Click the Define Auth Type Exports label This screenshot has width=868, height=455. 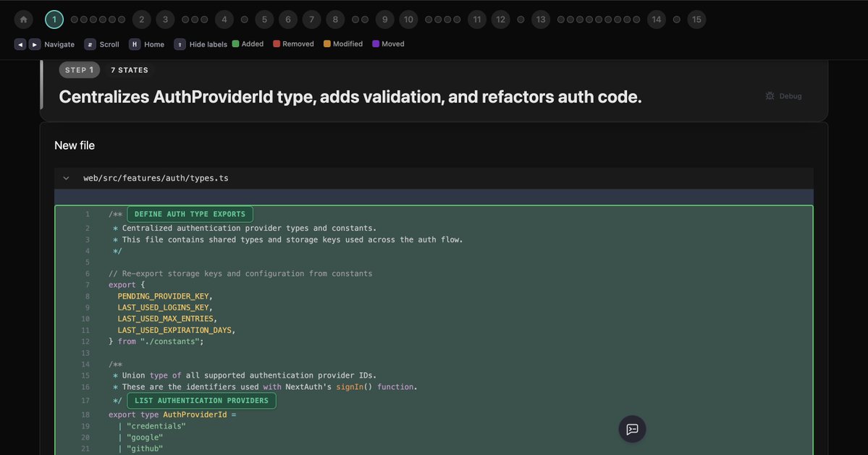point(190,214)
